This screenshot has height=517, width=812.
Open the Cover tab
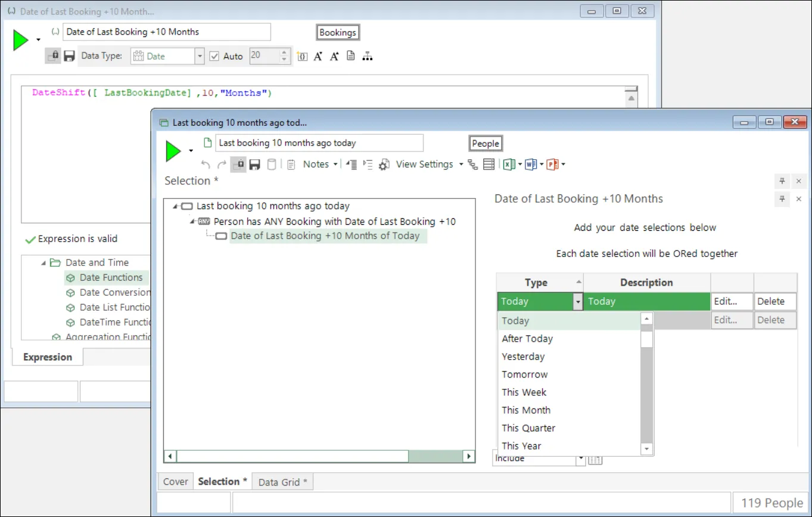176,482
